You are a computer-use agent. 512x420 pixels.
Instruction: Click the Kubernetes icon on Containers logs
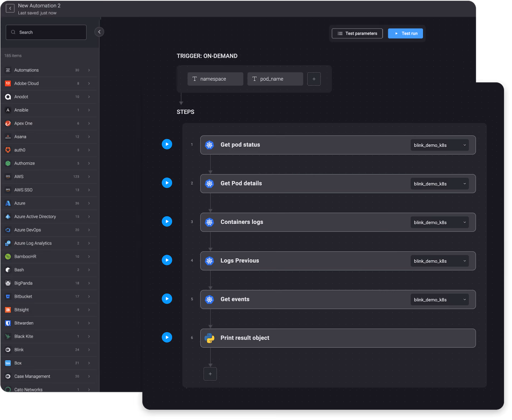[209, 222]
